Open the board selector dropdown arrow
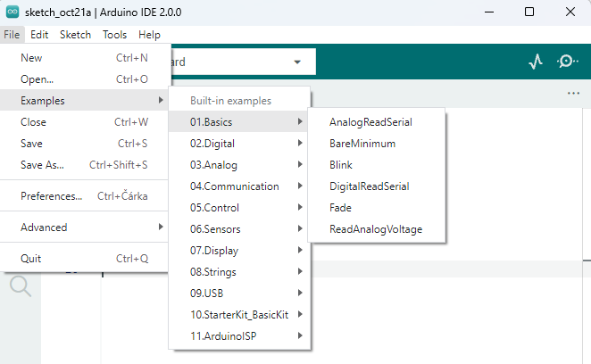The image size is (591, 364). tap(297, 62)
